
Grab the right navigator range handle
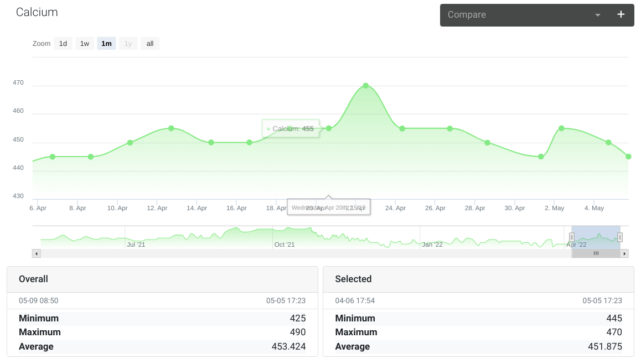pyautogui.click(x=620, y=237)
